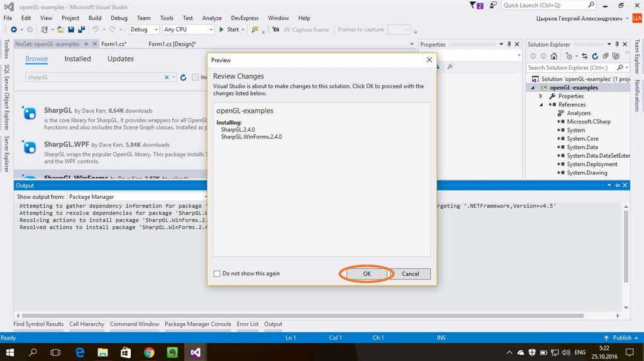Click the SharpGL package icon

(30, 114)
